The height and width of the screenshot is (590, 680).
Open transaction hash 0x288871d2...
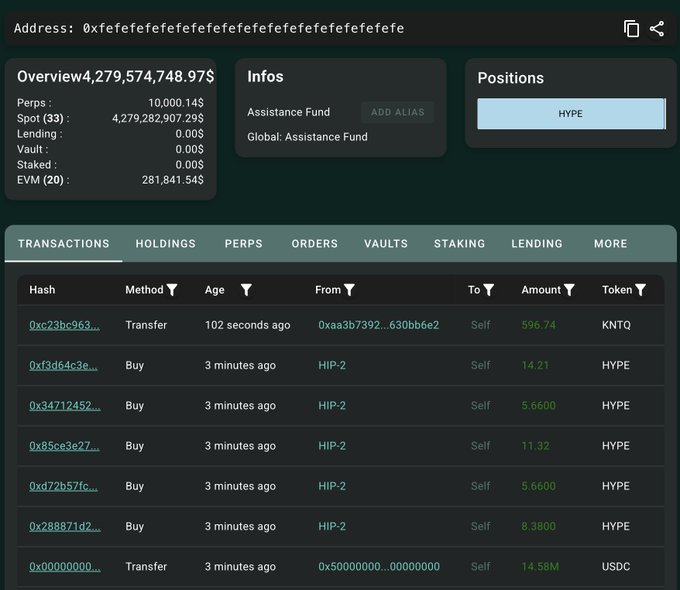coord(65,527)
